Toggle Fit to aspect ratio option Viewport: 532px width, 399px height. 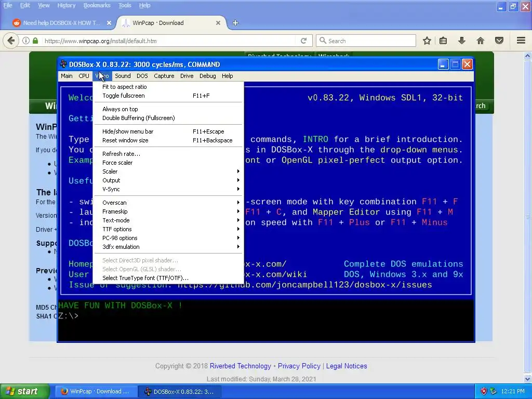[x=168, y=87]
